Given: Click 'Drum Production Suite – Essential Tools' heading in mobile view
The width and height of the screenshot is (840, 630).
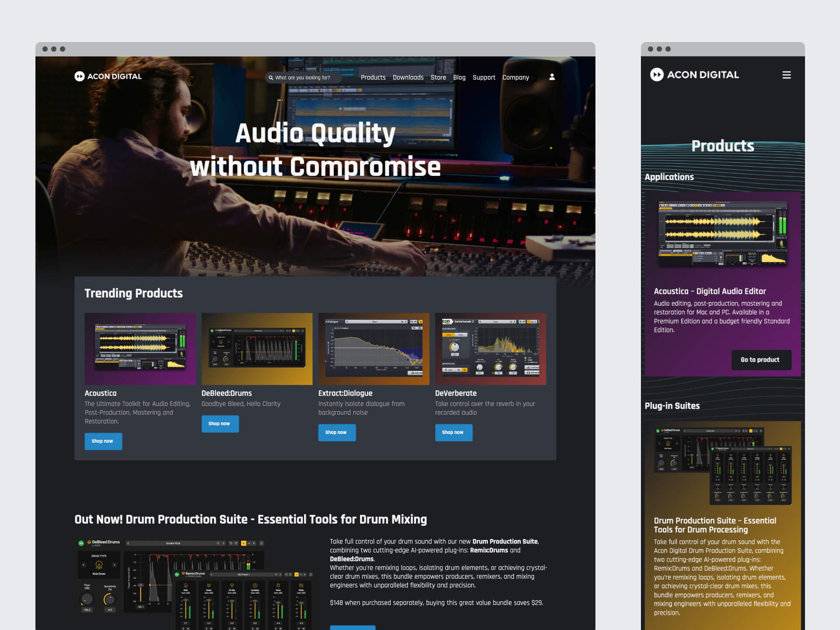Looking at the screenshot, I should [x=715, y=525].
